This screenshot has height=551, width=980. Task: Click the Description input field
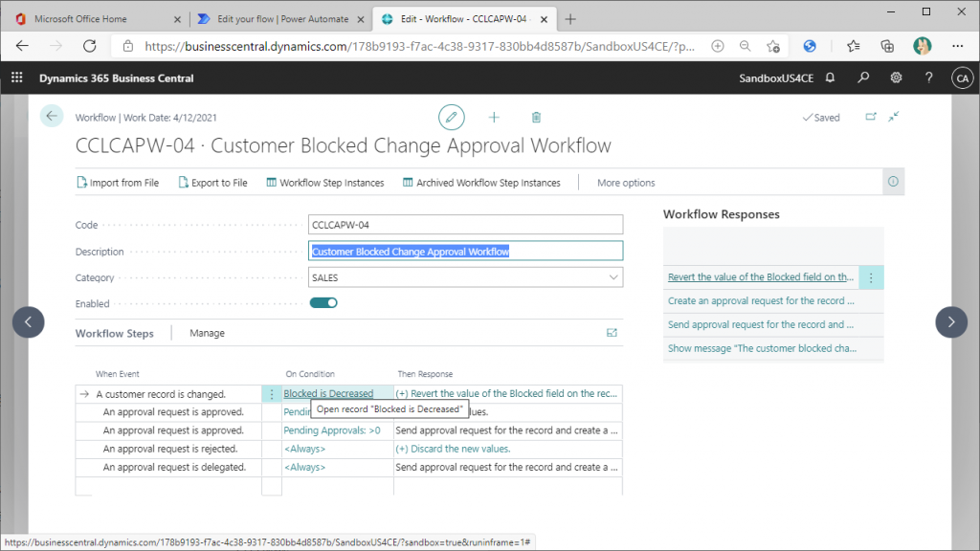(466, 252)
